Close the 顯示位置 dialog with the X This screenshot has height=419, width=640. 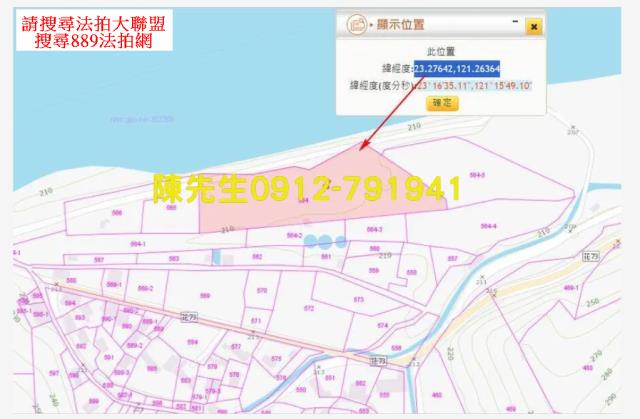pos(534,26)
